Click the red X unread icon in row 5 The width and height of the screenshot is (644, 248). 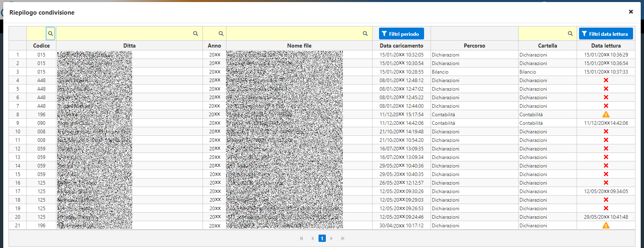pos(606,89)
